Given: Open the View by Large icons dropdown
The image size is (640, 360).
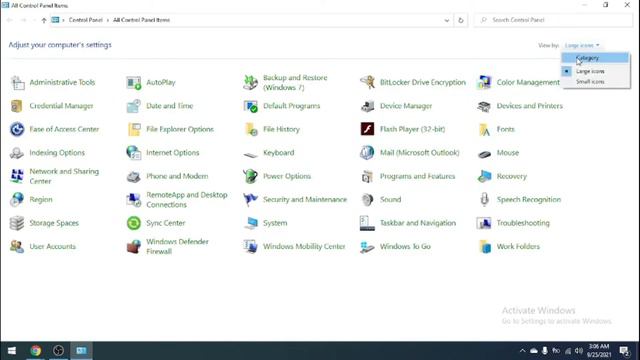Looking at the screenshot, I should click(582, 45).
